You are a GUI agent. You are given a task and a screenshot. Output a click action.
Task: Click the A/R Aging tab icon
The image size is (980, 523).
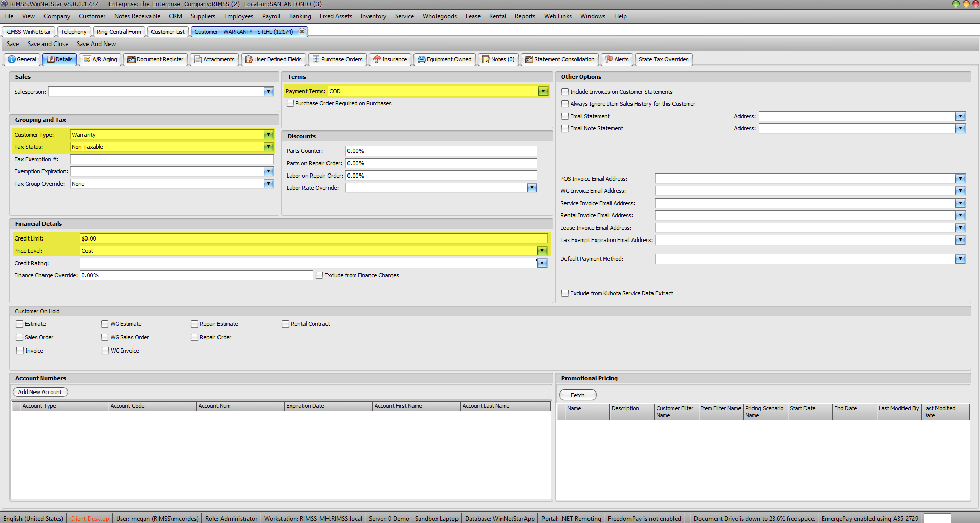click(87, 59)
